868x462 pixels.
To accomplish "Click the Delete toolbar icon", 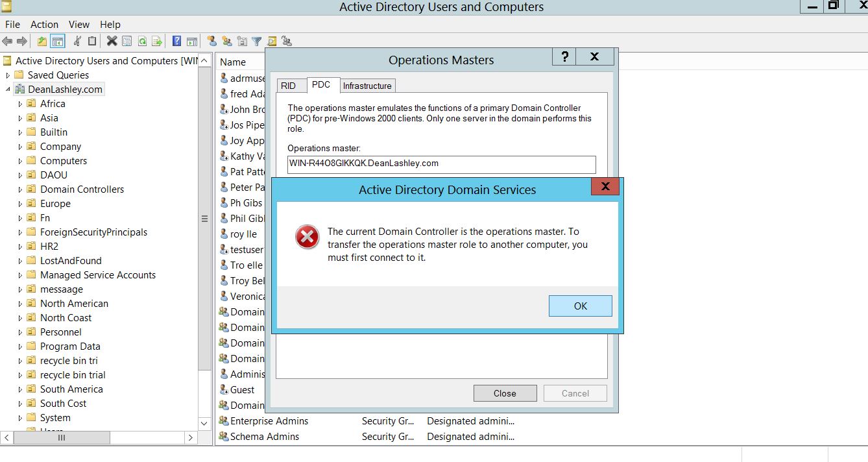I will tap(112, 42).
